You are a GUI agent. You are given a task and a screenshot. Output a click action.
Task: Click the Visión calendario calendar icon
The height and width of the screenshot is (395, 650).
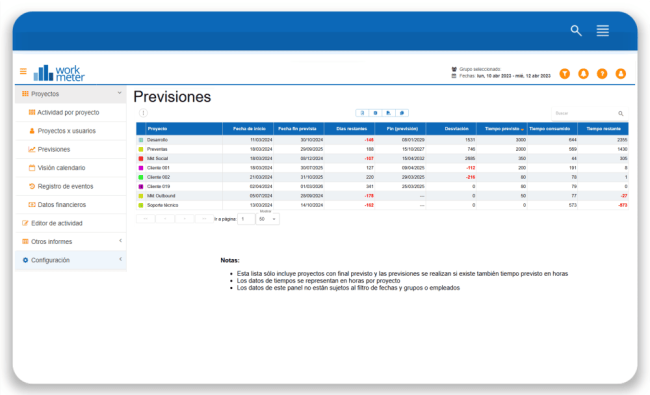(x=32, y=167)
